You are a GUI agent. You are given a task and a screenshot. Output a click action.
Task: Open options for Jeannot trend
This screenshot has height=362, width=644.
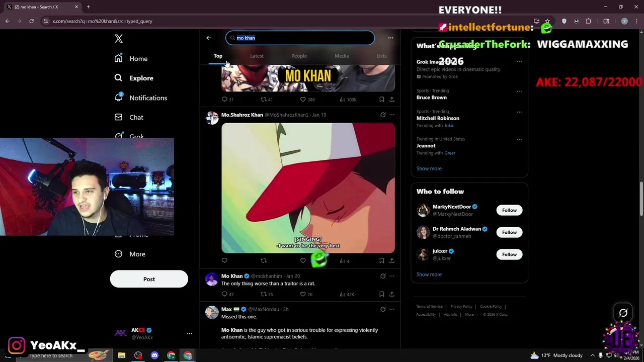point(519,140)
